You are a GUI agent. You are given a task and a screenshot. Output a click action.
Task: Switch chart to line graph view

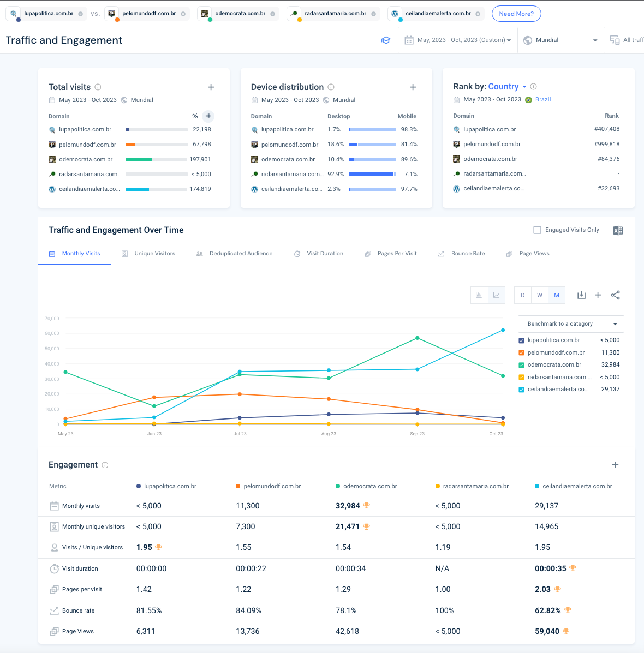[496, 295]
